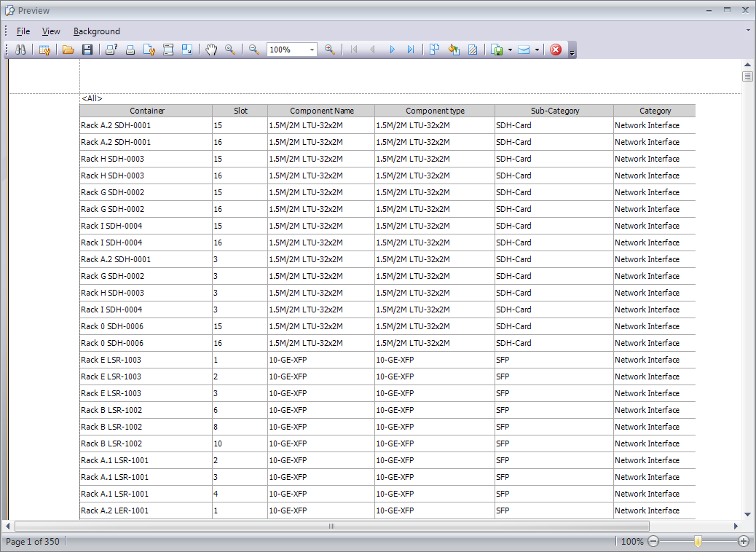Open the File menu
Viewport: 756px width, 552px height.
(x=23, y=31)
